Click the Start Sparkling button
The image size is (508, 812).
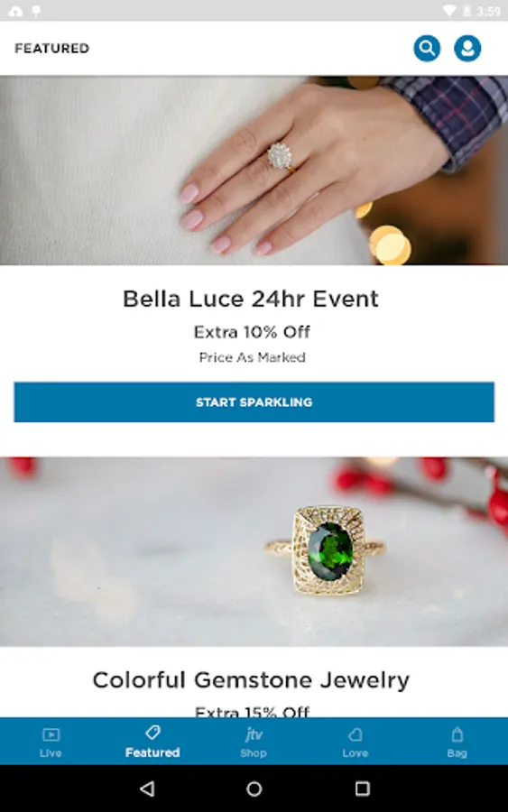coord(254,401)
